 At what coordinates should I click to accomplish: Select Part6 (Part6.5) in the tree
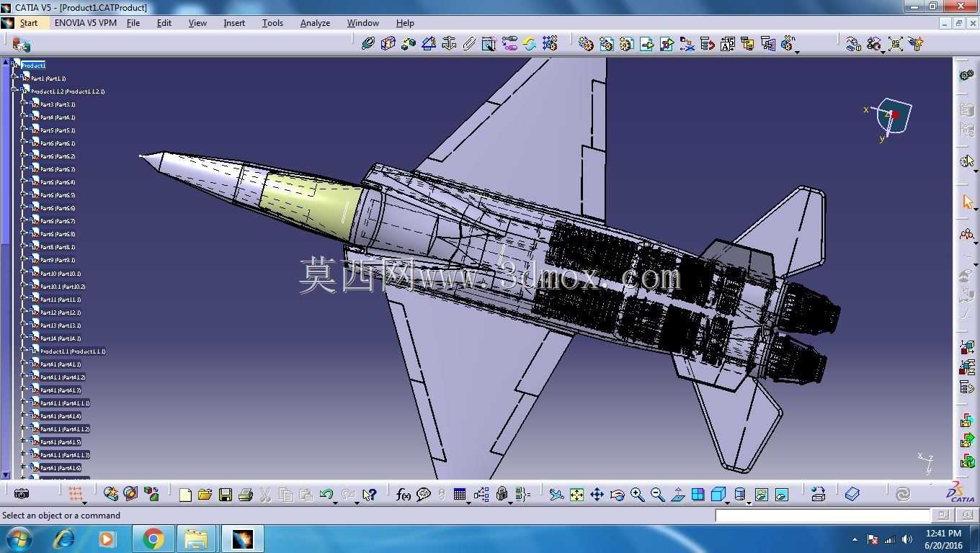tap(58, 195)
